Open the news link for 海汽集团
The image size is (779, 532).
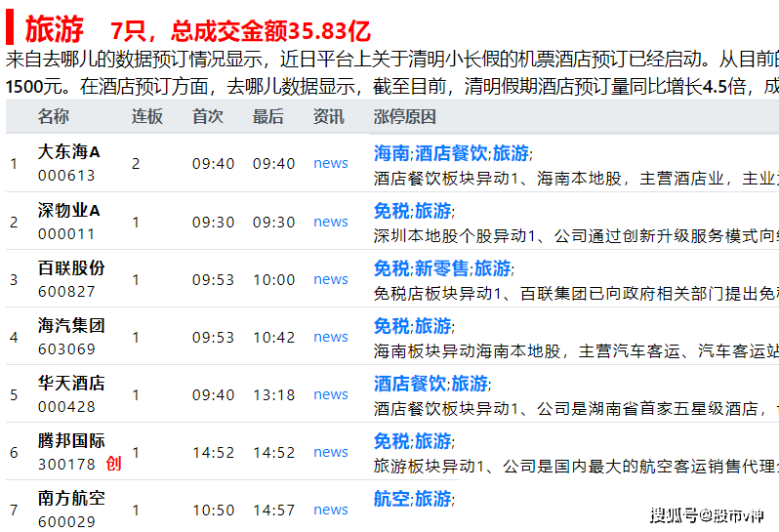pos(330,337)
